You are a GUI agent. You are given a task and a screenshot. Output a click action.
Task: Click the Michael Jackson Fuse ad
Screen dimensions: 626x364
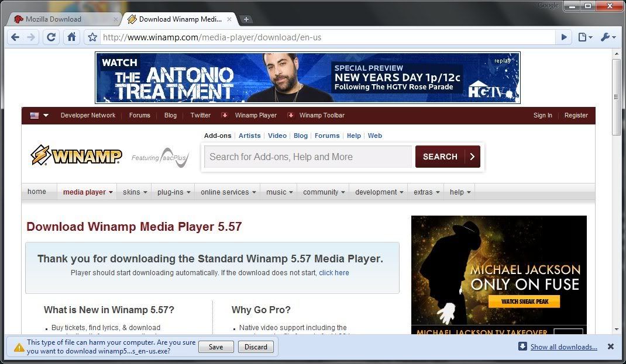499,275
